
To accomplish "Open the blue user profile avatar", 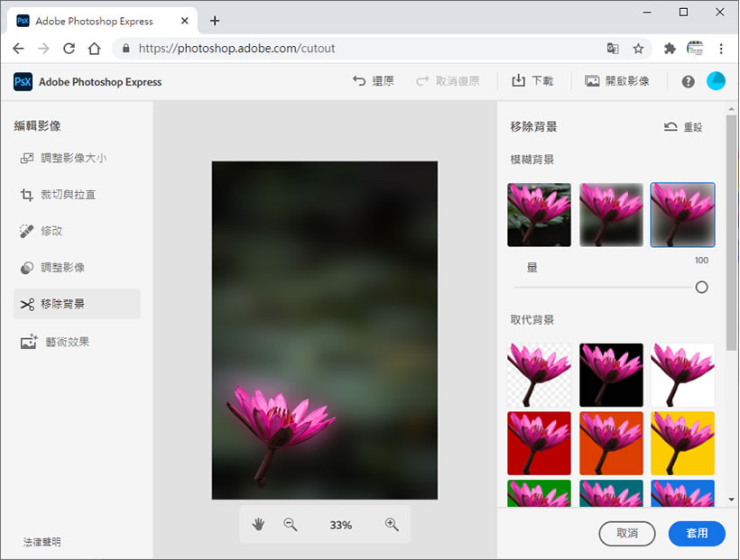I will tap(716, 81).
